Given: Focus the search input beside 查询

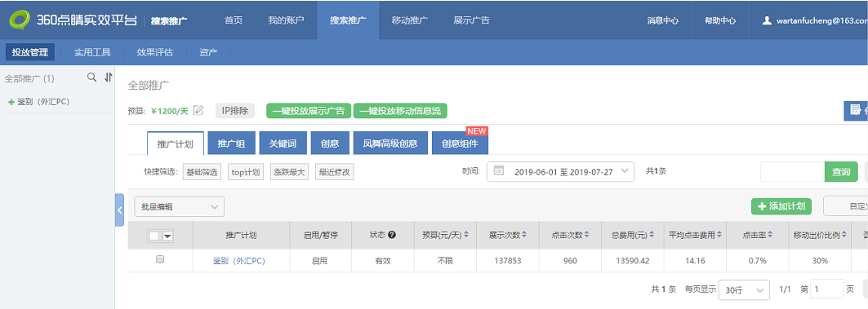Looking at the screenshot, I should coord(793,172).
